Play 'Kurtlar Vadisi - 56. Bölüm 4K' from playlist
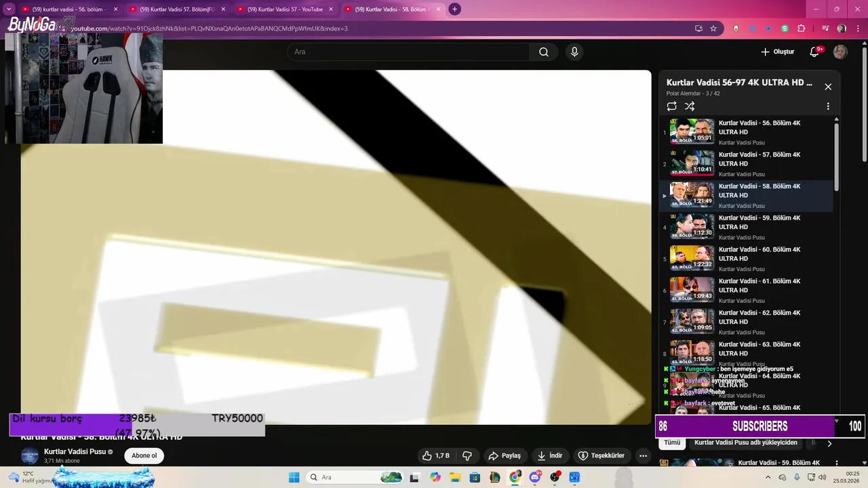 click(747, 132)
